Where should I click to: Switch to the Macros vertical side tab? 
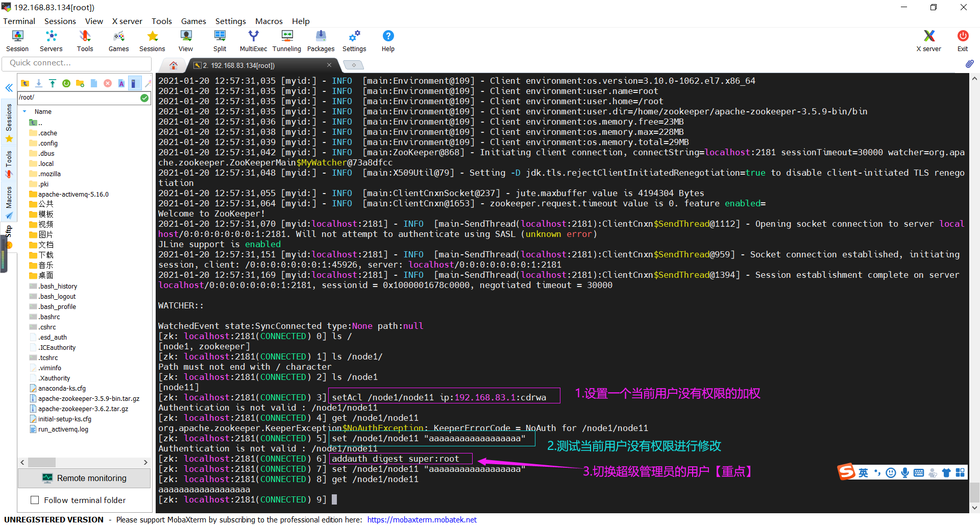point(9,202)
